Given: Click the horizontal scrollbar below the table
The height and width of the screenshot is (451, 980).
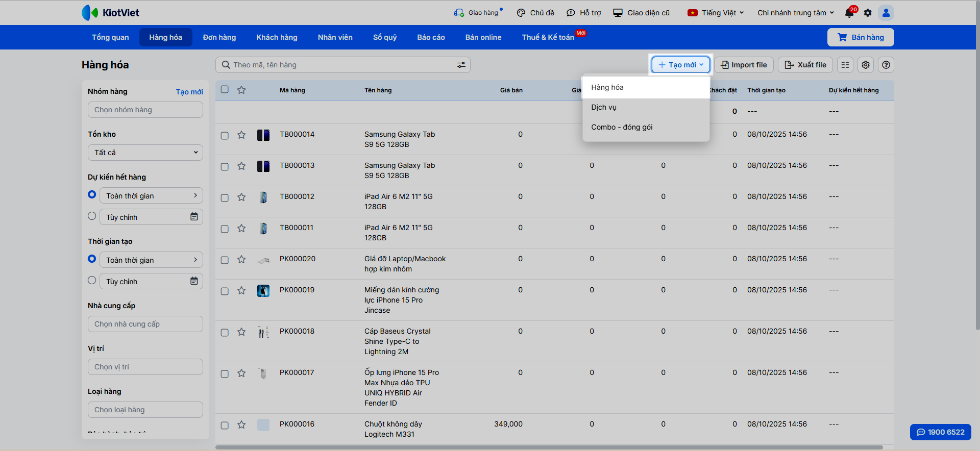Looking at the screenshot, I should coord(549,447).
